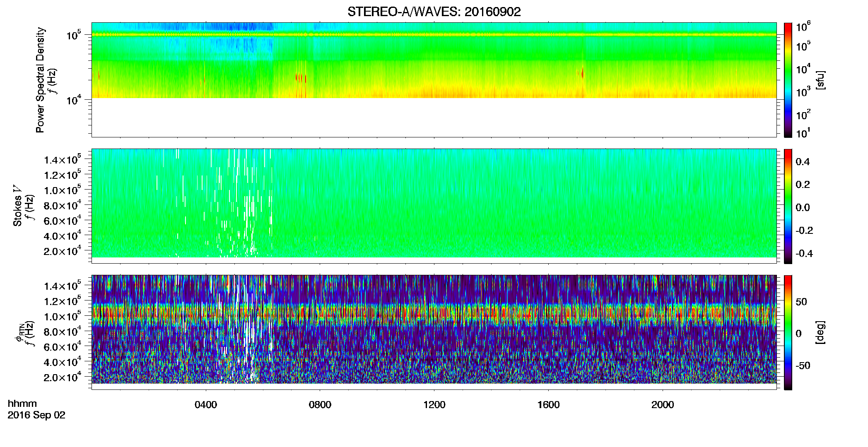Click the 2016 Sep 02 date label
The height and width of the screenshot is (447, 868).
[36, 415]
